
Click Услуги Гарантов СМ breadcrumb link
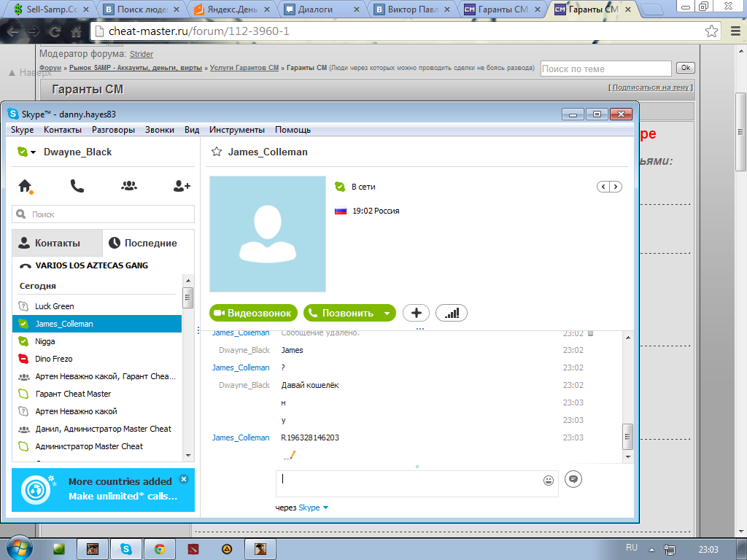pyautogui.click(x=244, y=68)
